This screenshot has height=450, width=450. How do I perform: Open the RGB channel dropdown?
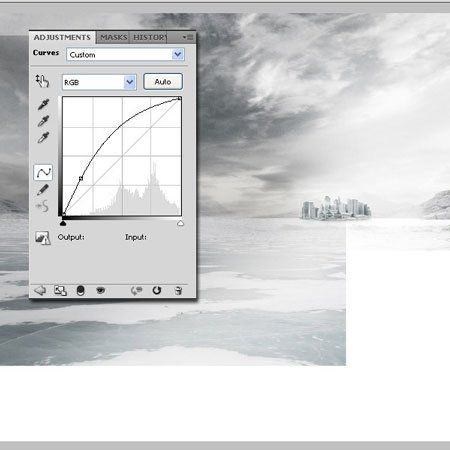click(99, 82)
